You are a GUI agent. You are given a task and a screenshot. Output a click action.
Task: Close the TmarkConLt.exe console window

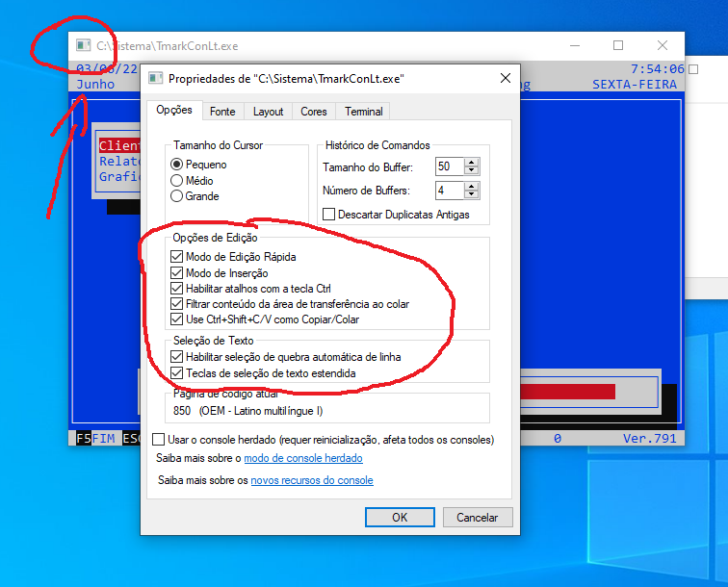pos(663,45)
